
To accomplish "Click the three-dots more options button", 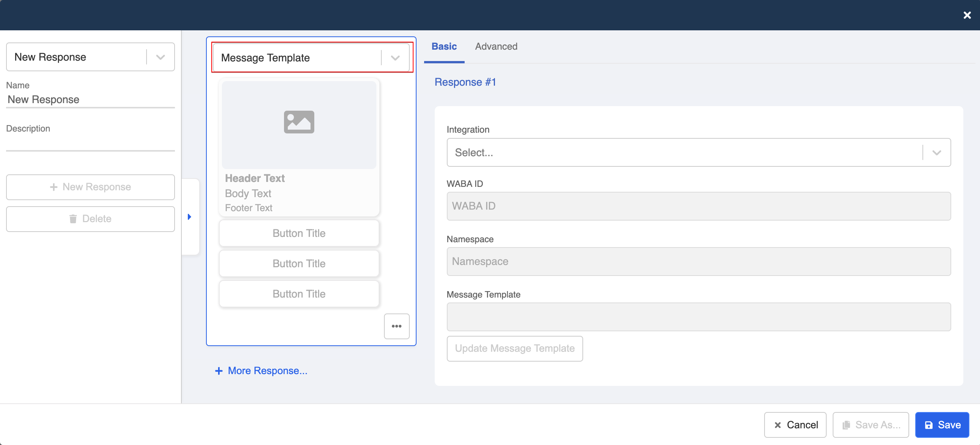I will point(396,326).
